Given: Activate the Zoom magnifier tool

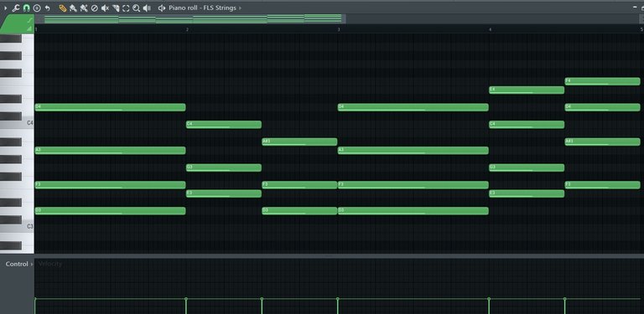Looking at the screenshot, I should 137,8.
